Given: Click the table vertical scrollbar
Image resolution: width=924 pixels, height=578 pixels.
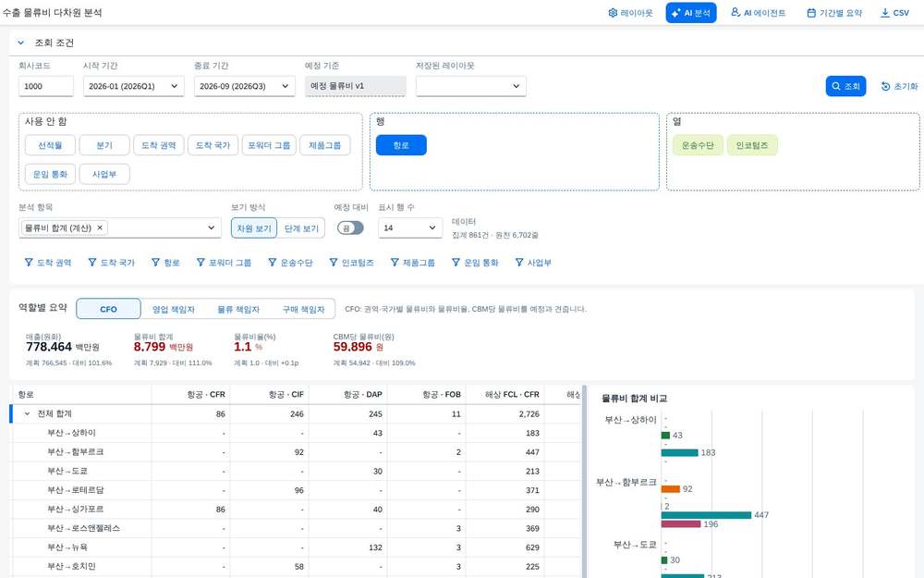Looking at the screenshot, I should coord(584,481).
